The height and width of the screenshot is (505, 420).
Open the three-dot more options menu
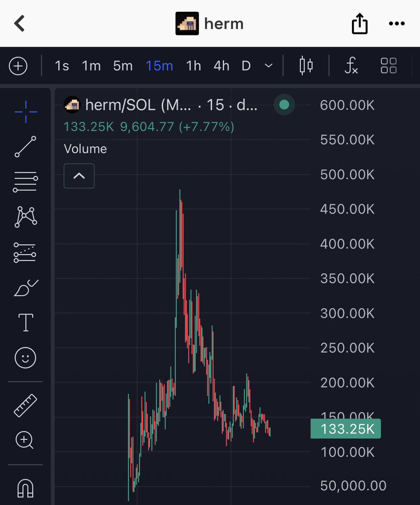click(396, 24)
